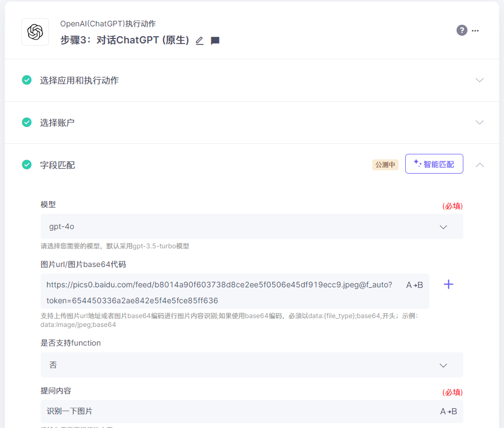
Task: Click the base64 upload help text
Action: pos(229,320)
